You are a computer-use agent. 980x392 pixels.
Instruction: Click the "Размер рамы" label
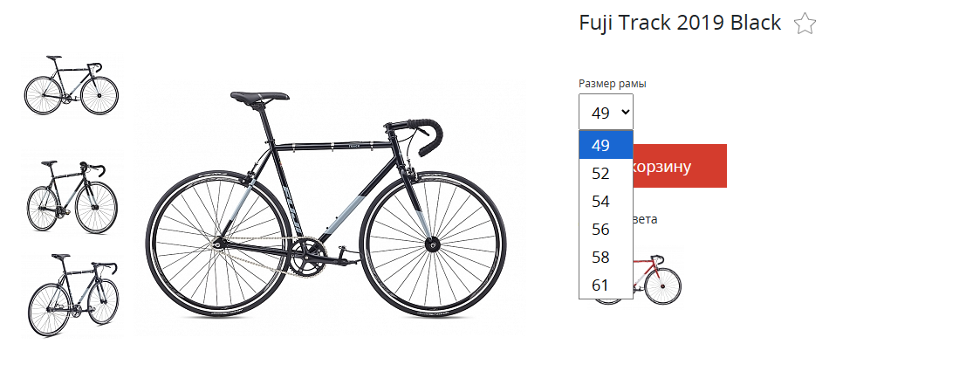tap(612, 84)
